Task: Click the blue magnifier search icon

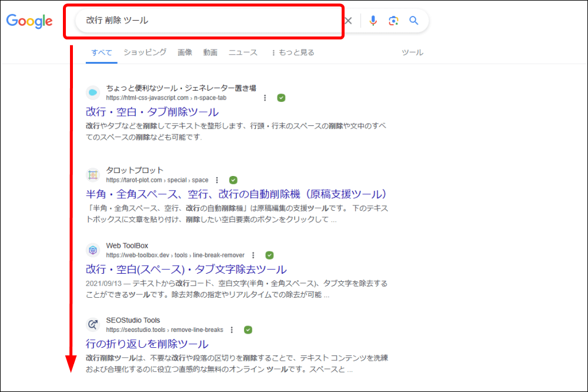Action: point(413,20)
